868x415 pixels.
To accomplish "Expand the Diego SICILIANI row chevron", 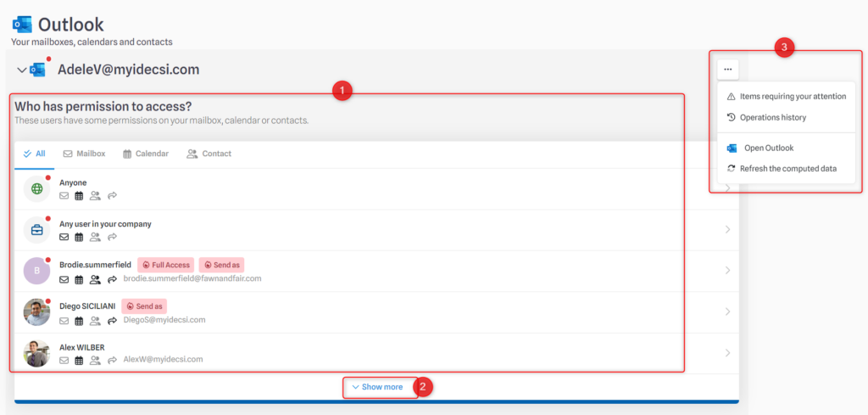I will pos(728,311).
